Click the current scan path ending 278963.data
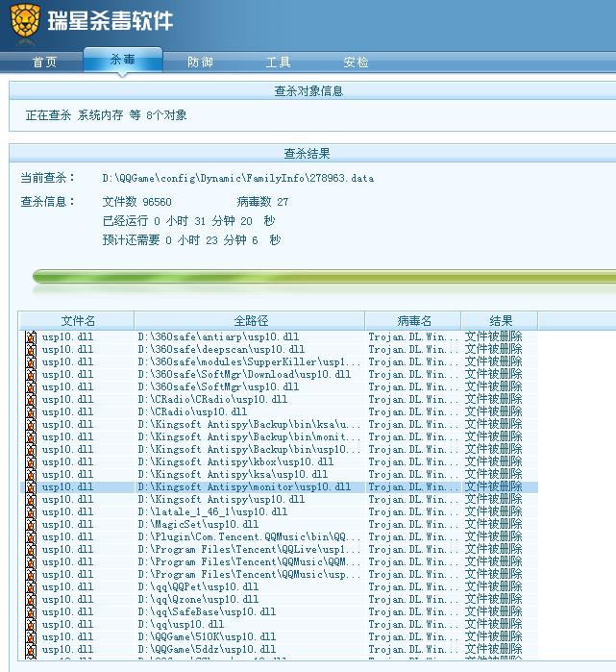This screenshot has height=672, width=616. (237, 178)
